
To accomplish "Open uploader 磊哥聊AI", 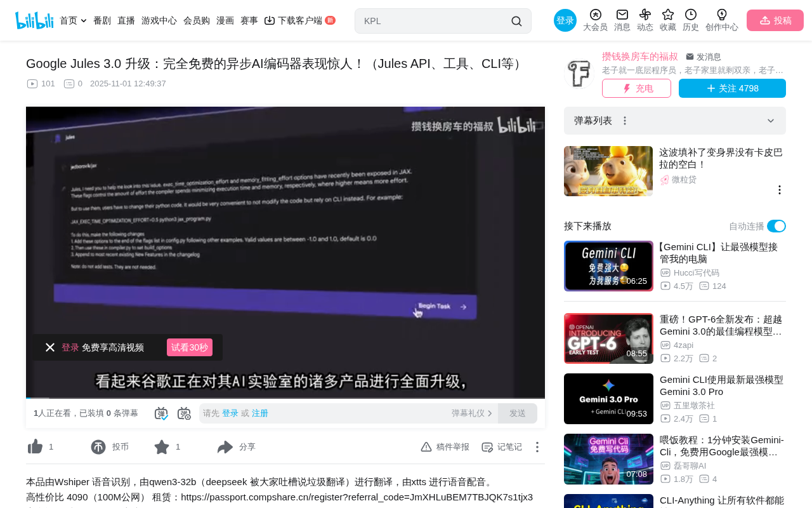I will (690, 467).
